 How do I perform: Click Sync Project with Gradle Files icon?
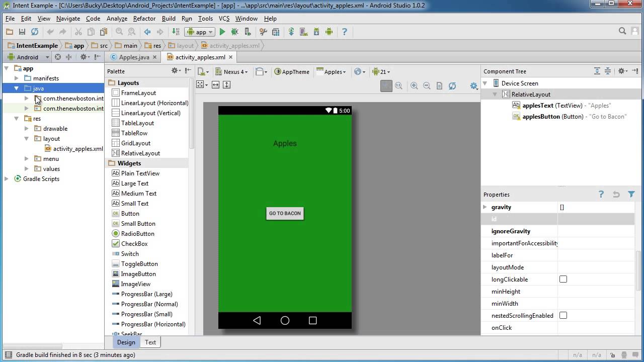[291, 32]
